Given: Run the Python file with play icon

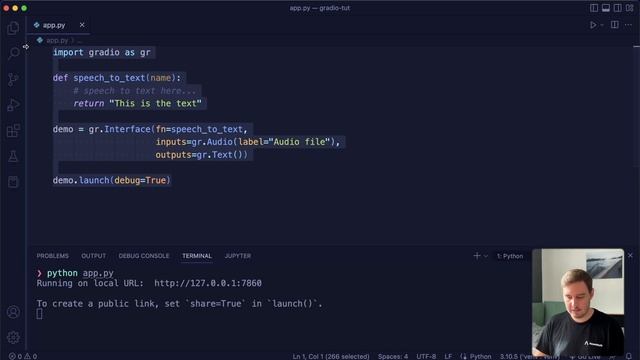Looking at the screenshot, I should click(593, 25).
